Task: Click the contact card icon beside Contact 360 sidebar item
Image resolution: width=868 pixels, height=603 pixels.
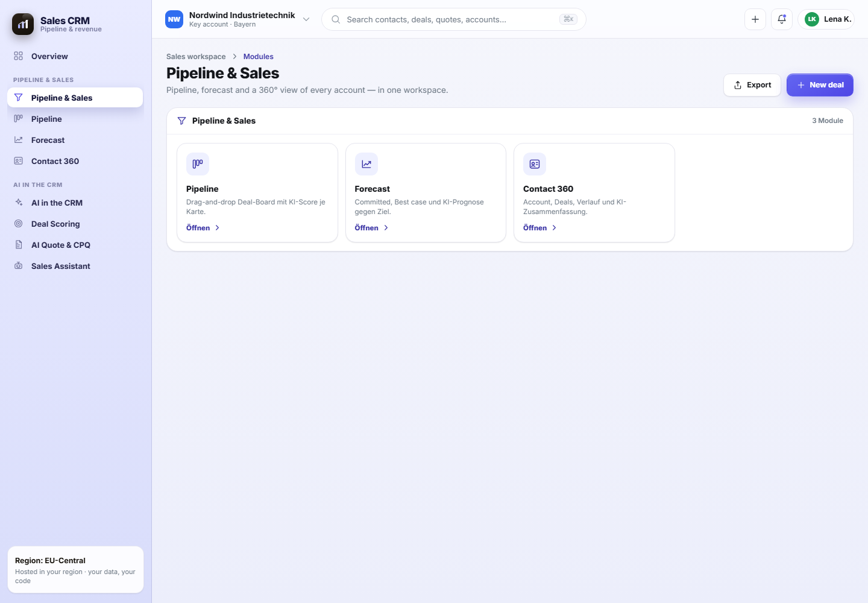Action: (x=19, y=161)
